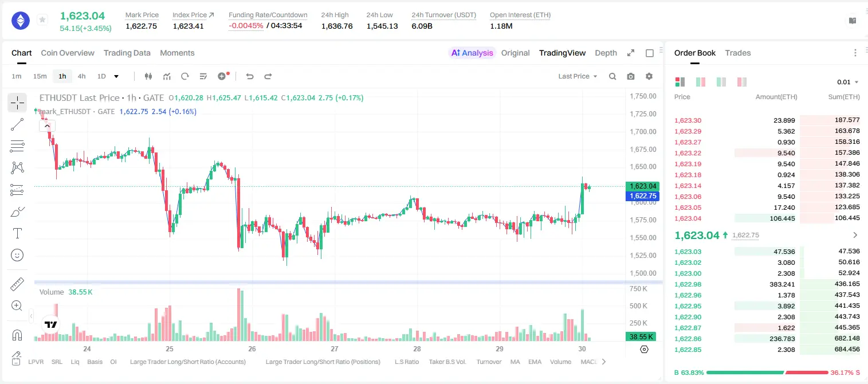Select the ruler measure tool
Image resolution: width=868 pixels, height=384 pixels.
[x=17, y=284]
